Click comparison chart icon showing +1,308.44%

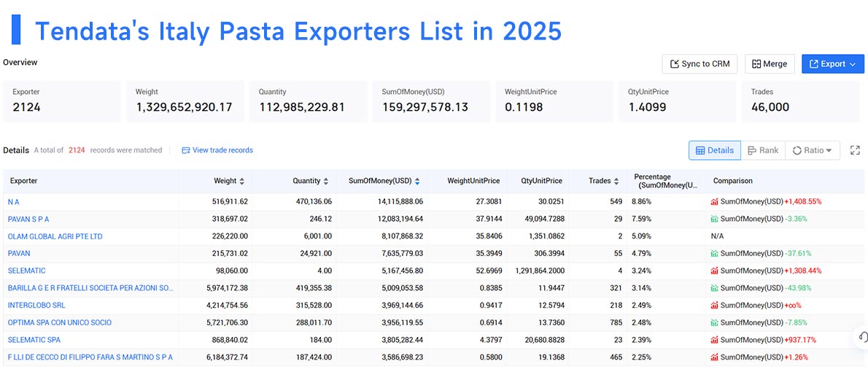(x=714, y=271)
